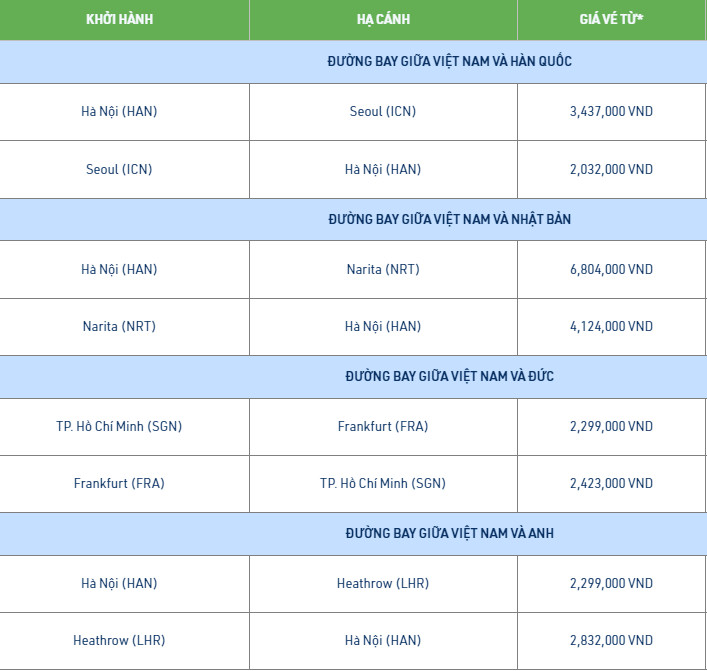Image resolution: width=707 pixels, height=671 pixels.
Task: Select the Việt Nam và Nhật Bản section heading
Action: point(450,219)
